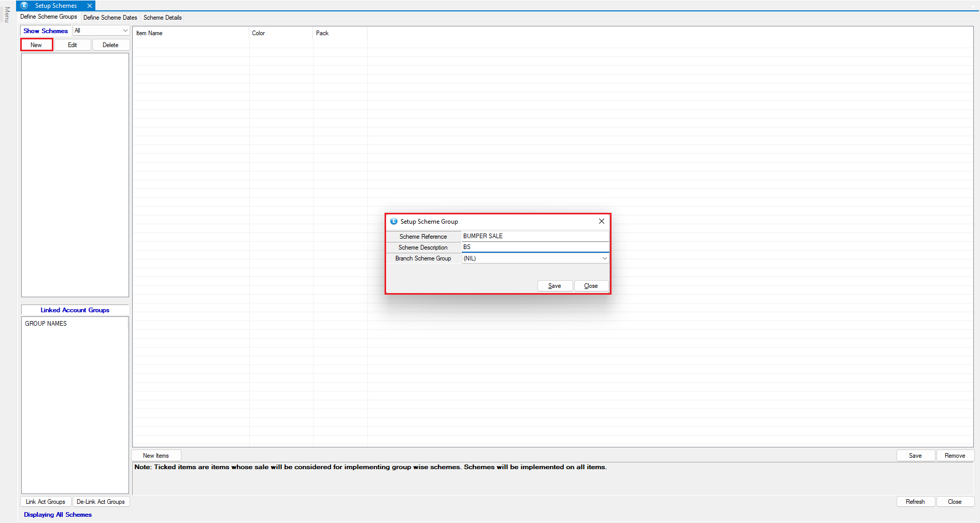The image size is (980, 523).
Task: Click the New Items button
Action: [156, 456]
